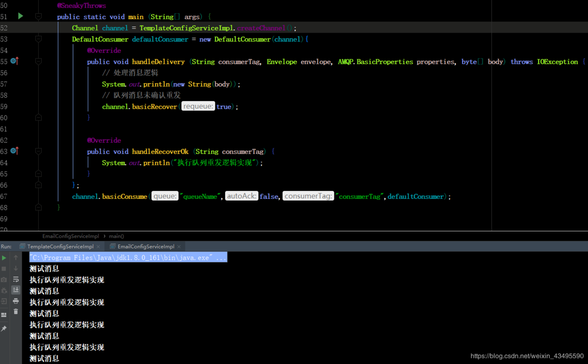Click the main() breadcrumb
The height and width of the screenshot is (364, 588).
click(116, 236)
